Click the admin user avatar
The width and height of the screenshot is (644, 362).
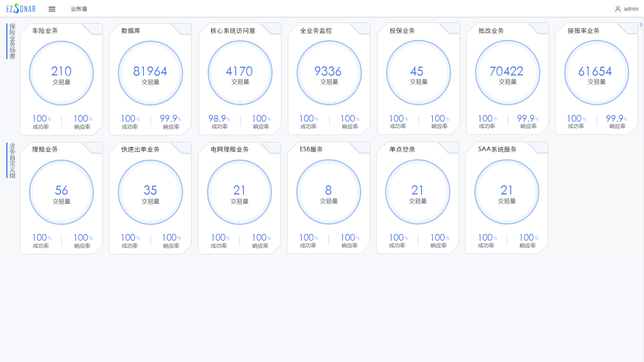point(618,9)
